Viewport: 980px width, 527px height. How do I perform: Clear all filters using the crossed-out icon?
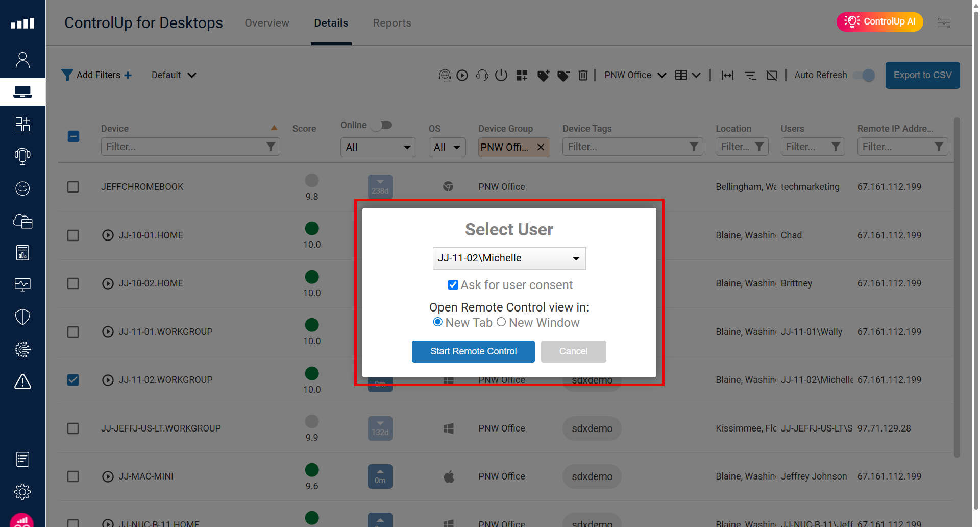click(771, 75)
